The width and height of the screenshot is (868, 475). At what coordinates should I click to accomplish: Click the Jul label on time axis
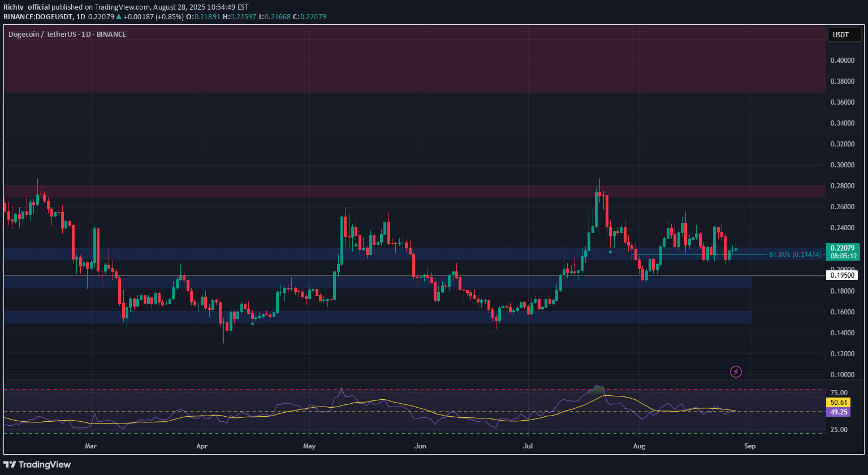(528, 446)
